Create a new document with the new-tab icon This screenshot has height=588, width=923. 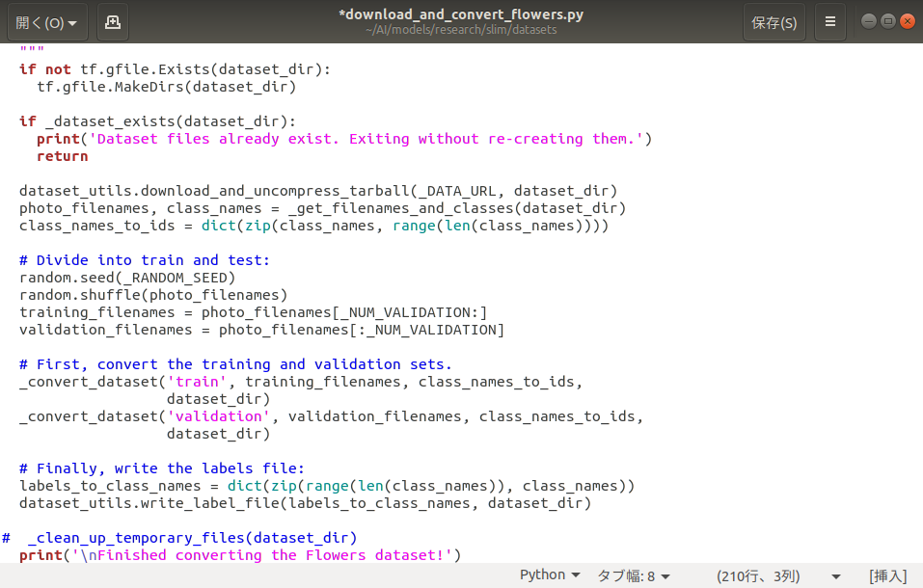point(113,22)
